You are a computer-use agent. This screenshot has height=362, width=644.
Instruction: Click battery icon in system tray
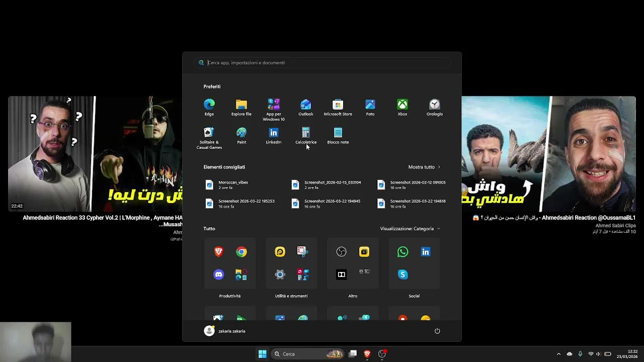point(608,354)
